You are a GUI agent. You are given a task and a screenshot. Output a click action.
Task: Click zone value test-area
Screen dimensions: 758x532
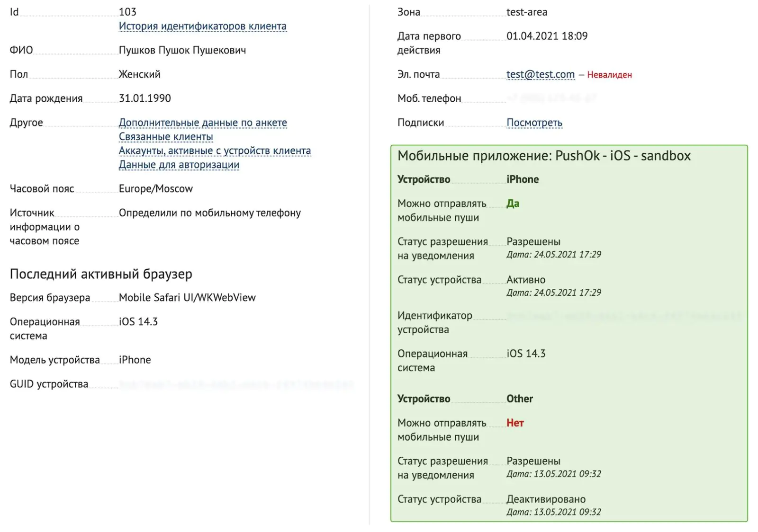(527, 12)
